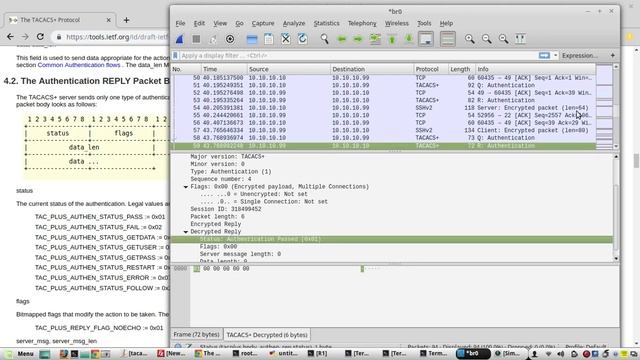Sort packets by the Destination column

click(x=372, y=69)
